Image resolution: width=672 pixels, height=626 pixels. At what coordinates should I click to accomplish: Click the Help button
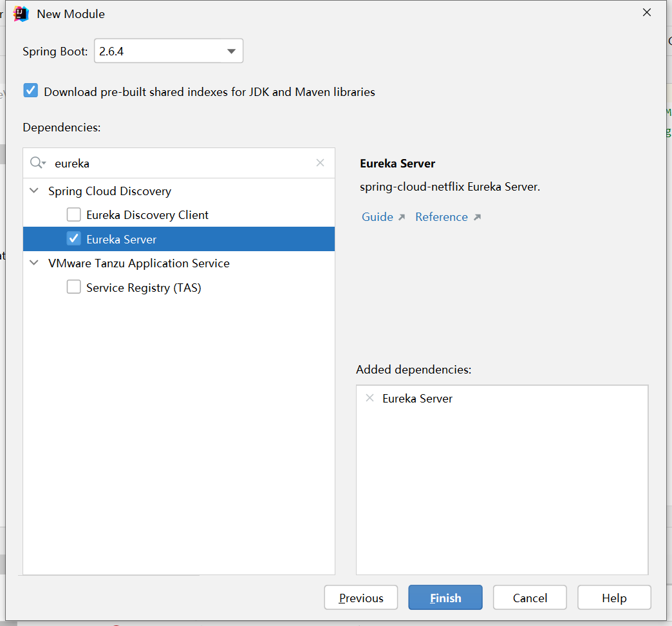coord(614,597)
